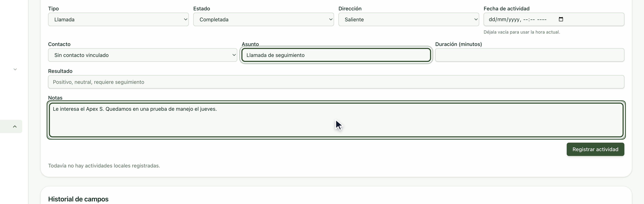Select the minutes segment of Fecha de actividad
The image size is (644, 204).
[x=532, y=19]
